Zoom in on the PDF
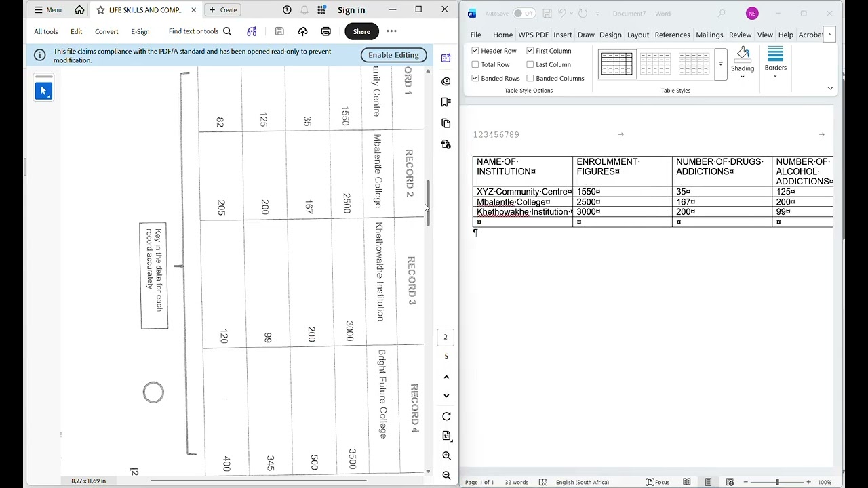868x488 pixels. pos(446,456)
